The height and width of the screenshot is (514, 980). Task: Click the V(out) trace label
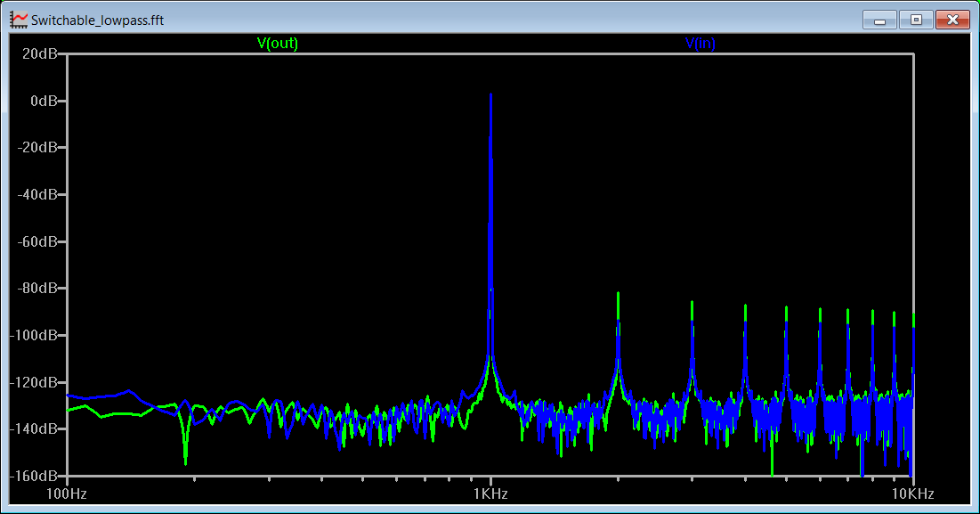tap(278, 43)
